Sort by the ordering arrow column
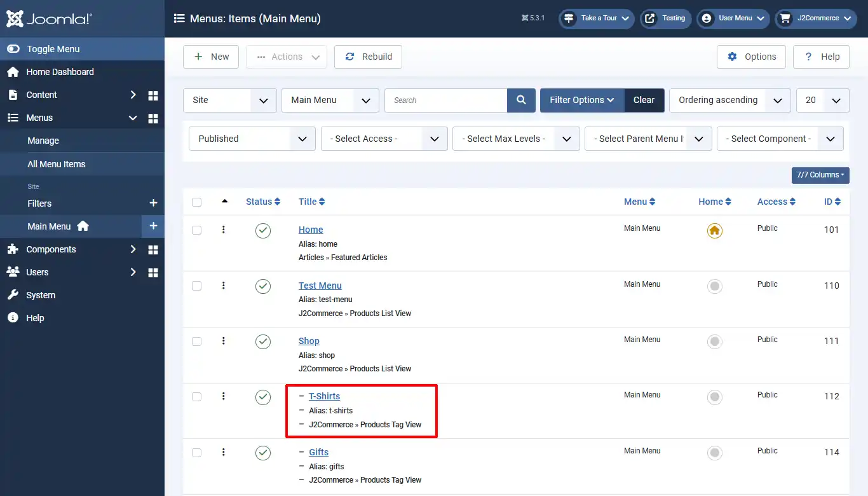Image resolution: width=868 pixels, height=496 pixels. (224, 202)
